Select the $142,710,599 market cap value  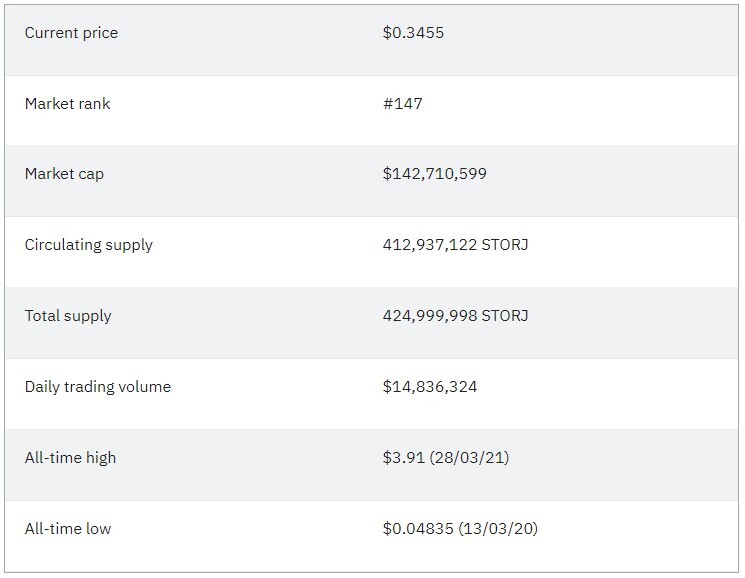[434, 174]
